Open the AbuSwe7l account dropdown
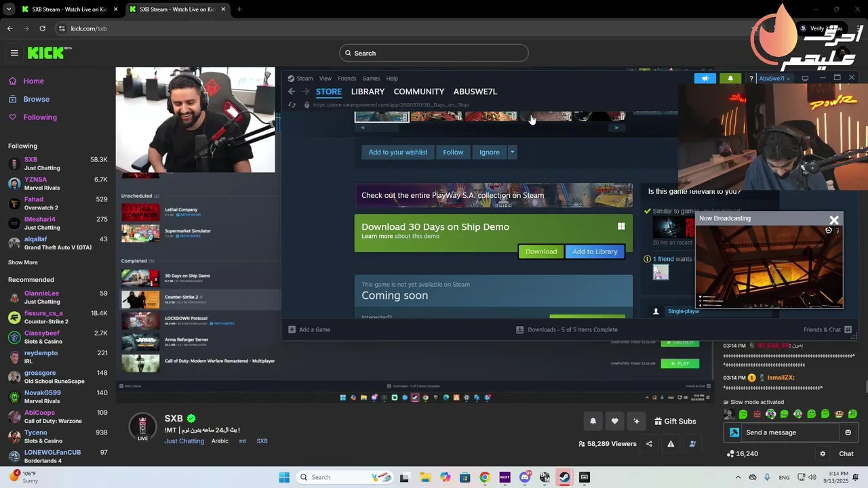 [774, 78]
